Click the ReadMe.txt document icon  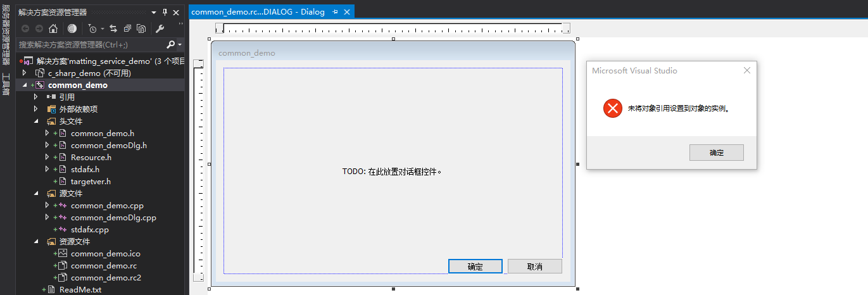(51, 290)
